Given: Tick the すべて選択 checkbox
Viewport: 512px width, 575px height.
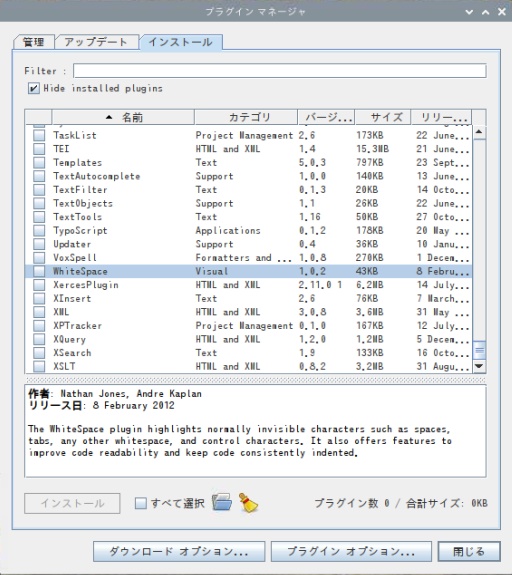Looking at the screenshot, I should (x=140, y=503).
